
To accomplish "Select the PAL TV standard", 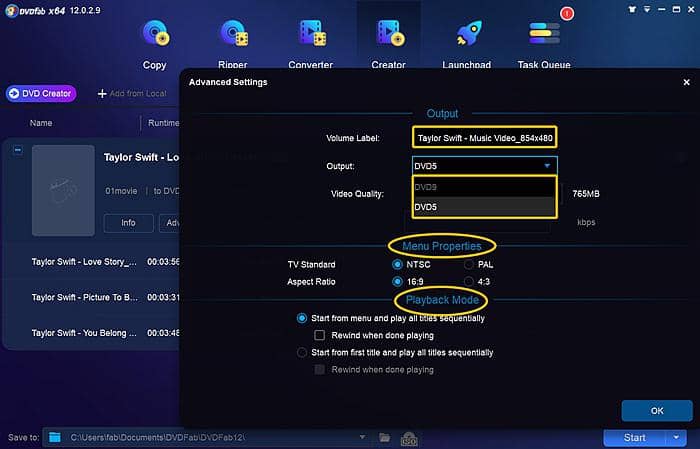I will 469,265.
